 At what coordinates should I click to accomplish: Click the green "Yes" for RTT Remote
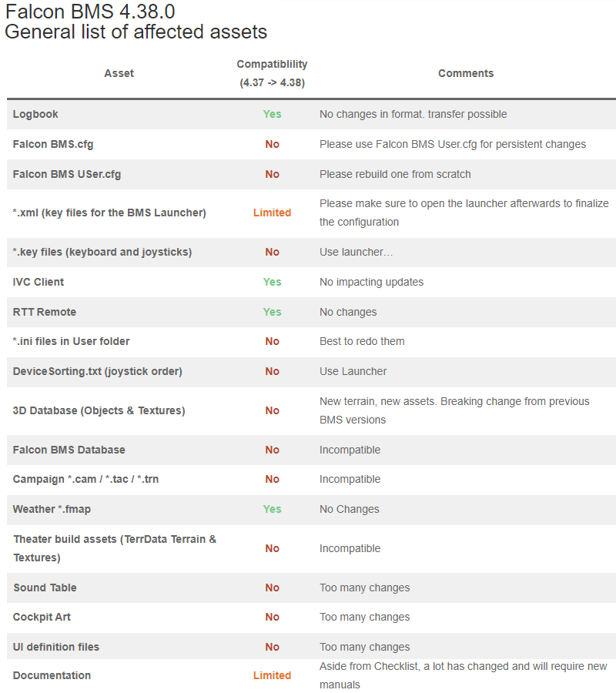pyautogui.click(x=272, y=312)
